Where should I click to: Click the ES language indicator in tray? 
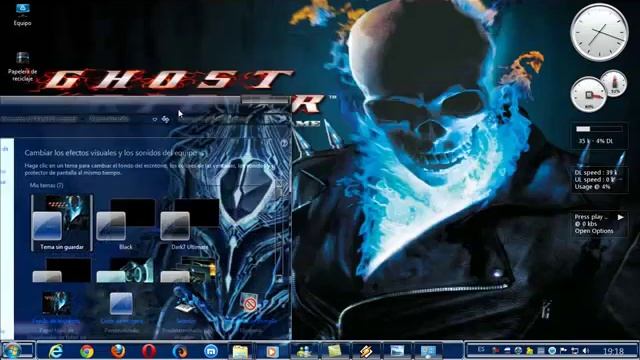[x=481, y=350]
